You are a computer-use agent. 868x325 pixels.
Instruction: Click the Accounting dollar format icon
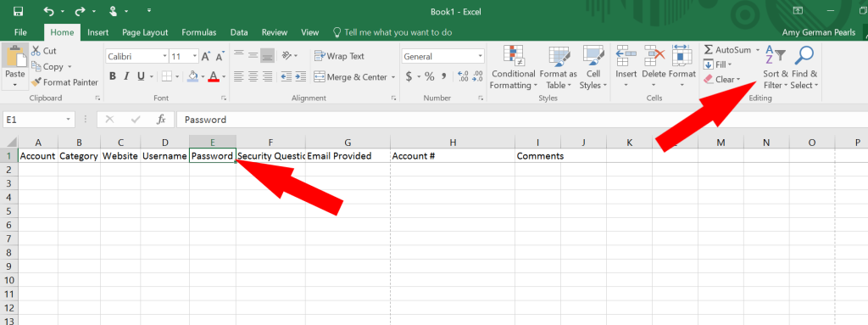pyautogui.click(x=409, y=76)
